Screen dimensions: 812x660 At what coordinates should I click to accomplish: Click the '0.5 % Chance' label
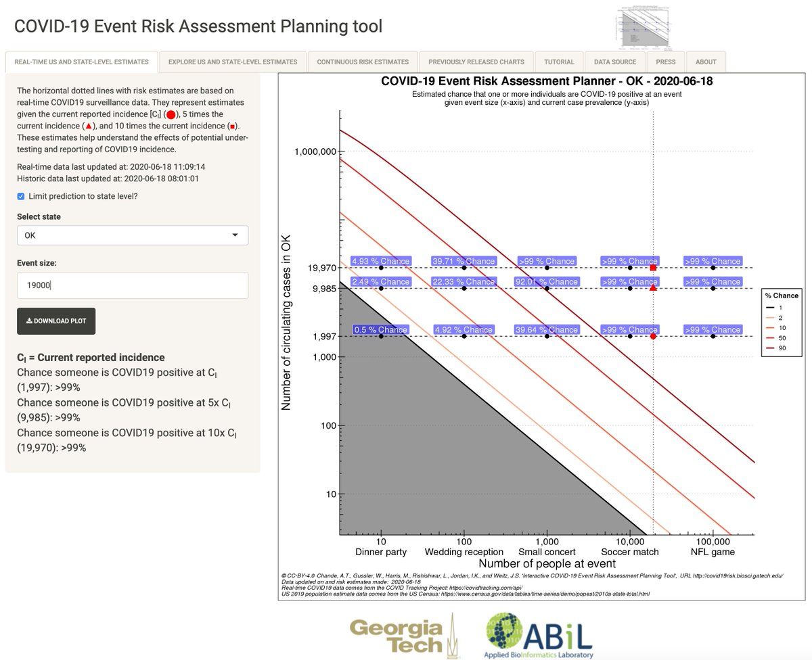pyautogui.click(x=381, y=330)
